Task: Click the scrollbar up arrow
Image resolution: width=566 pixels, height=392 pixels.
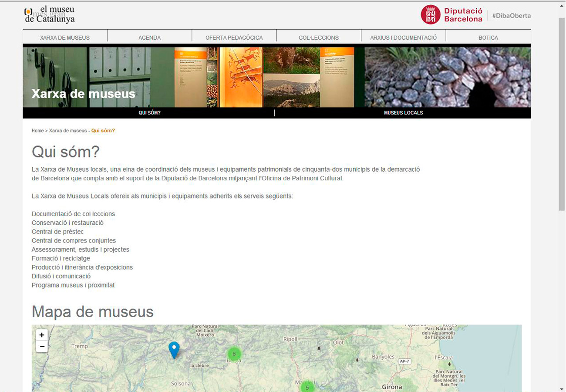Action: pos(562,6)
